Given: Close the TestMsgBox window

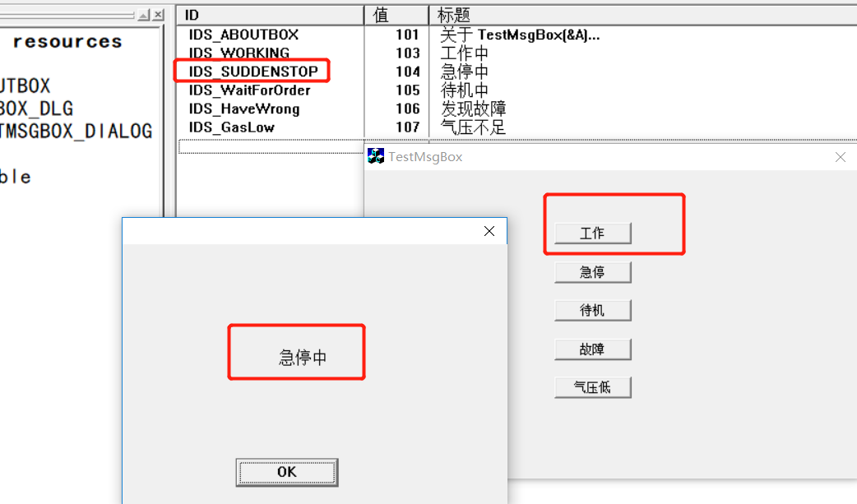Looking at the screenshot, I should tap(840, 157).
